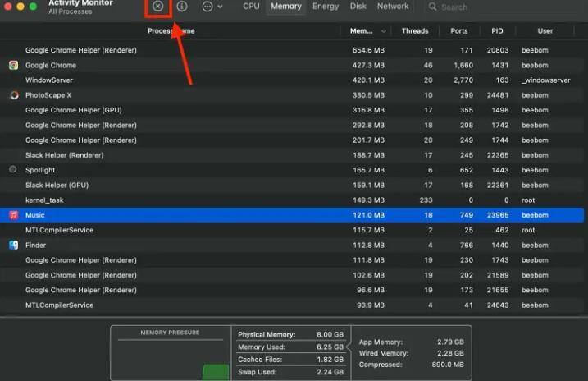
Task: Click the Google Chrome app icon
Action: point(13,66)
